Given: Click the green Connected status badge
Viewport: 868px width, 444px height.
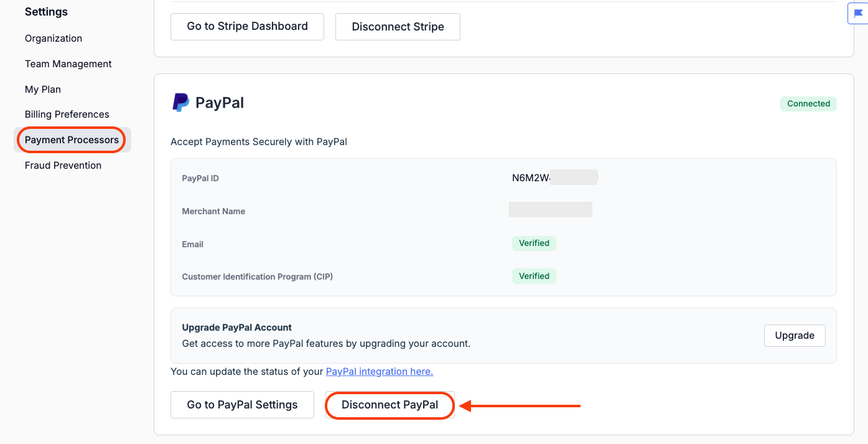Looking at the screenshot, I should click(808, 104).
